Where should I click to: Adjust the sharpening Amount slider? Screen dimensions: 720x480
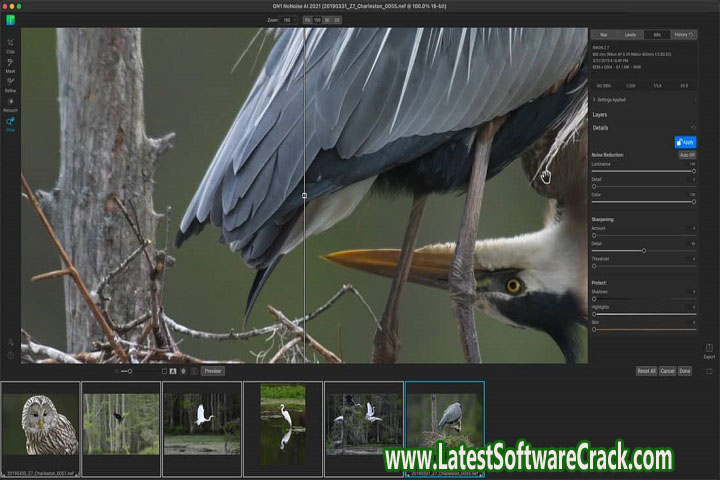[644, 236]
